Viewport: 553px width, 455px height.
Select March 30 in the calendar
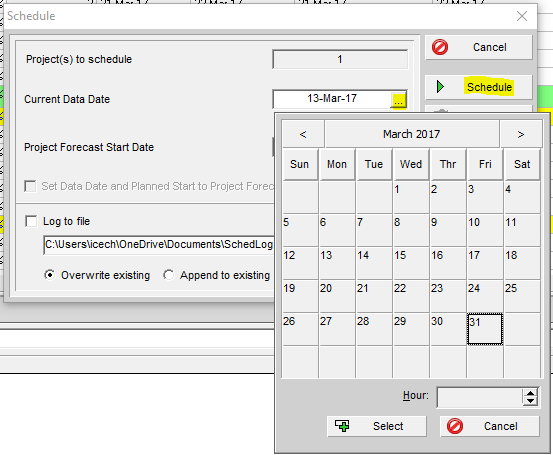click(448, 329)
